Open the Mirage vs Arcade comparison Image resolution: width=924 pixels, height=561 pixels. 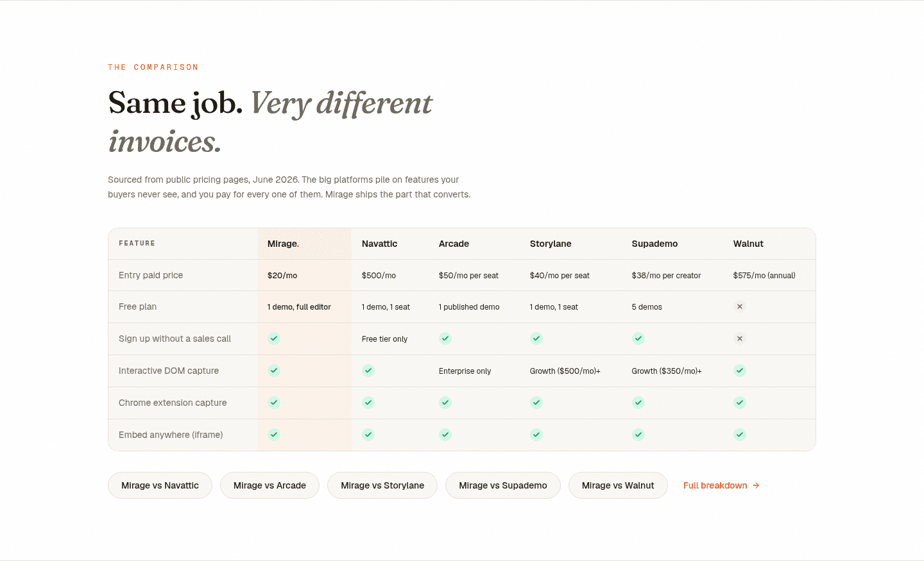tap(269, 485)
